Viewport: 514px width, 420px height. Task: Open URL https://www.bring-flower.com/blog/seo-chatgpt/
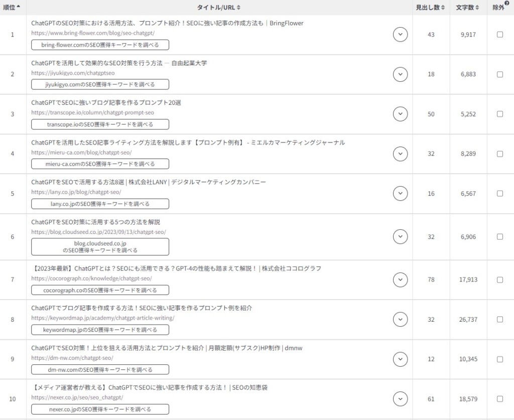pyautogui.click(x=93, y=33)
